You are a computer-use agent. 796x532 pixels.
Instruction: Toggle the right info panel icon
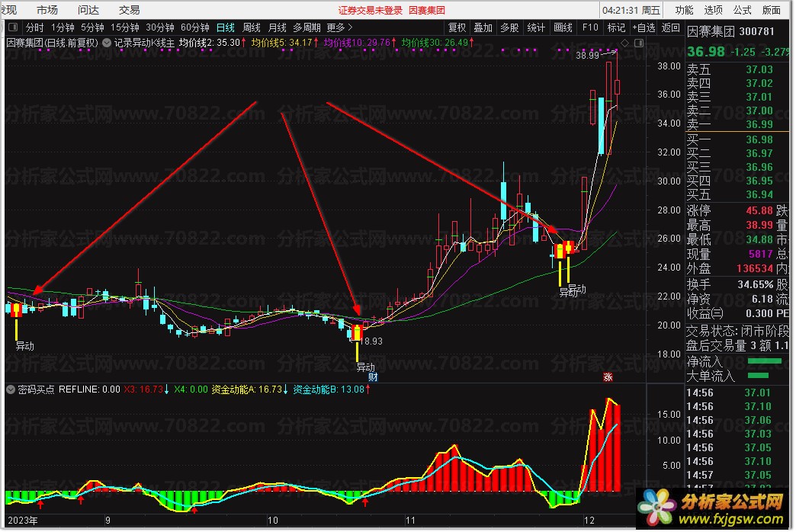click(639, 43)
